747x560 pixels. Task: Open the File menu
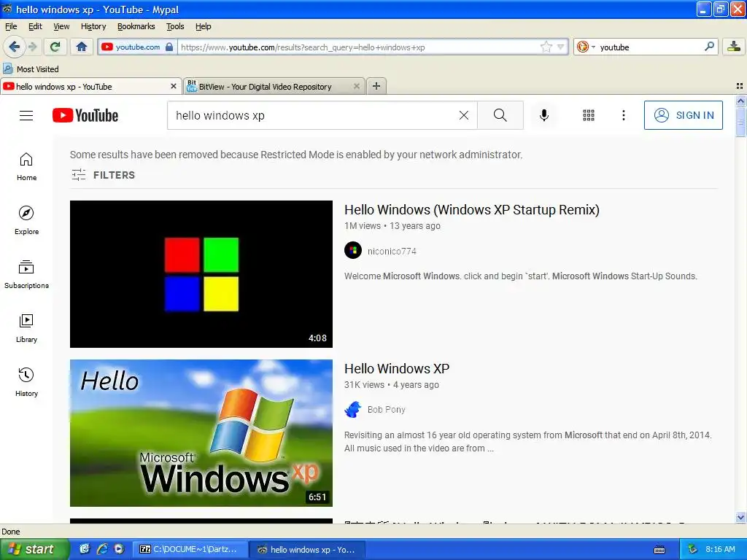coord(11,26)
